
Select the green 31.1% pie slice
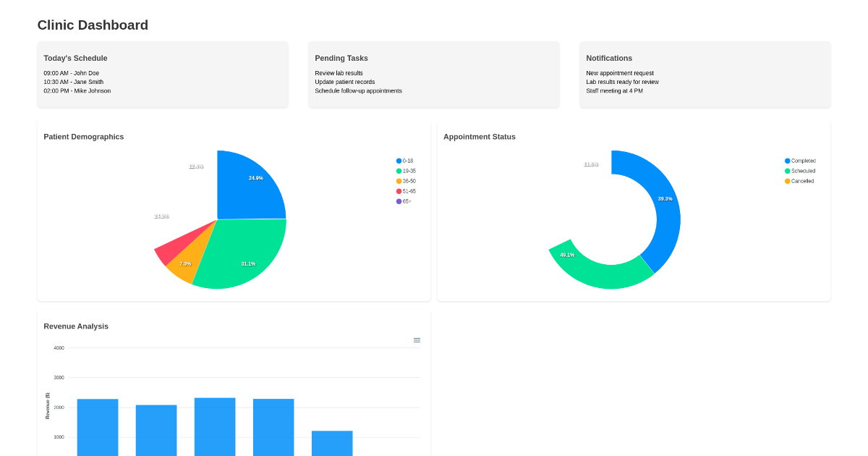point(248,263)
